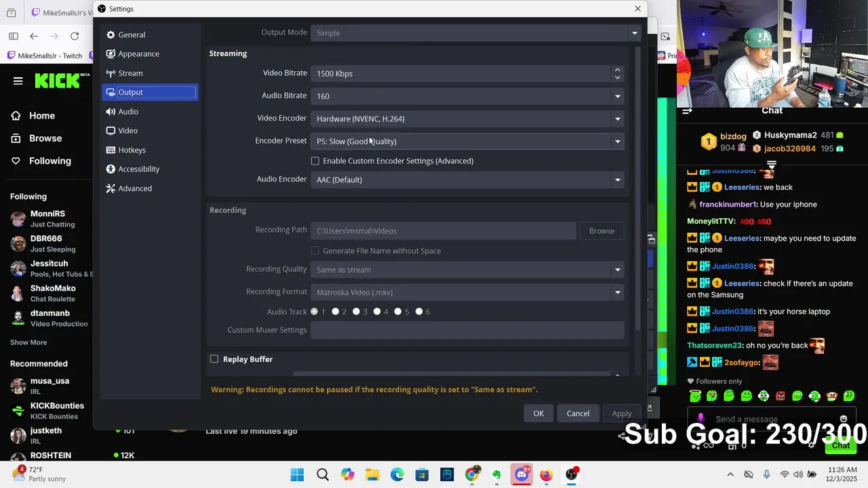The height and width of the screenshot is (488, 868).
Task: Open Firefox from the taskbar
Action: [547, 474]
